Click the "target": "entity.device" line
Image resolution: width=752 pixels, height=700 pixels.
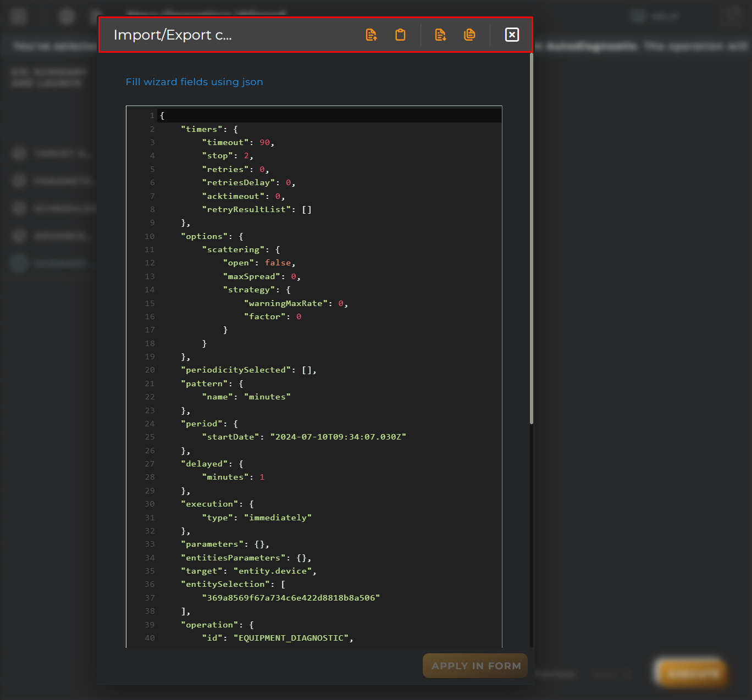[x=248, y=571]
